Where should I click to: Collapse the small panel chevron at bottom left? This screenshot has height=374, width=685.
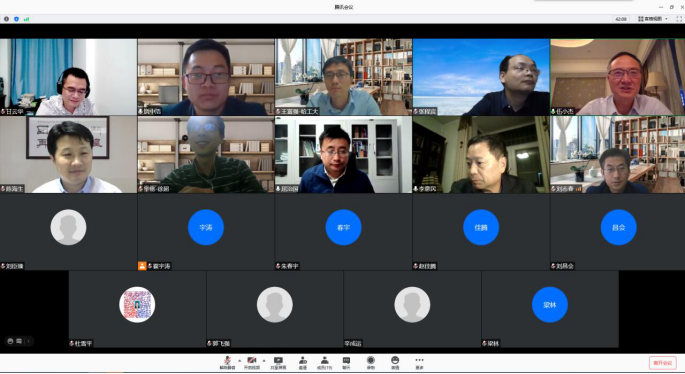pyautogui.click(x=28, y=341)
